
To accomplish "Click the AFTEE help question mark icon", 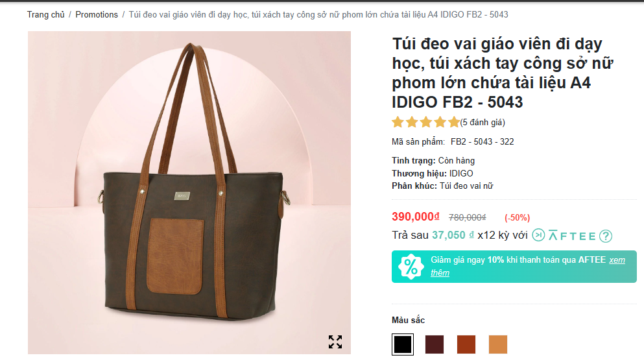I will point(606,236).
